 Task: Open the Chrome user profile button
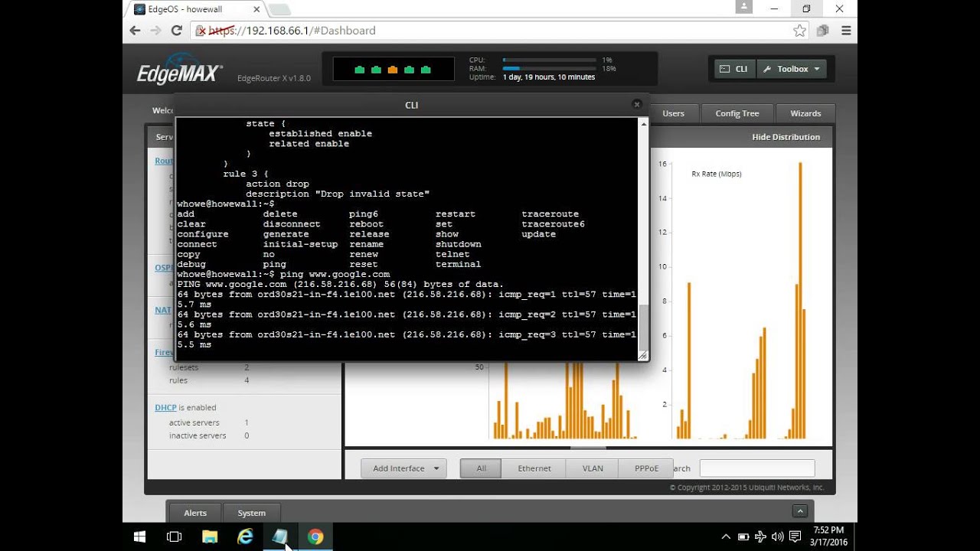pyautogui.click(x=743, y=7)
